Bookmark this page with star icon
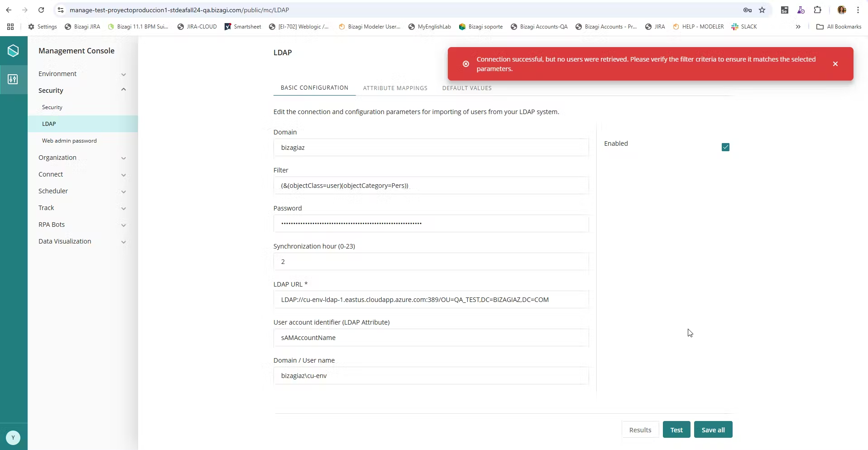The width and height of the screenshot is (868, 450). point(762,10)
